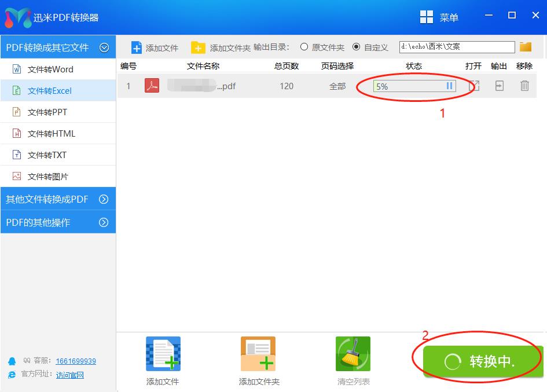Pause the conversion at 5% progress

[449, 86]
